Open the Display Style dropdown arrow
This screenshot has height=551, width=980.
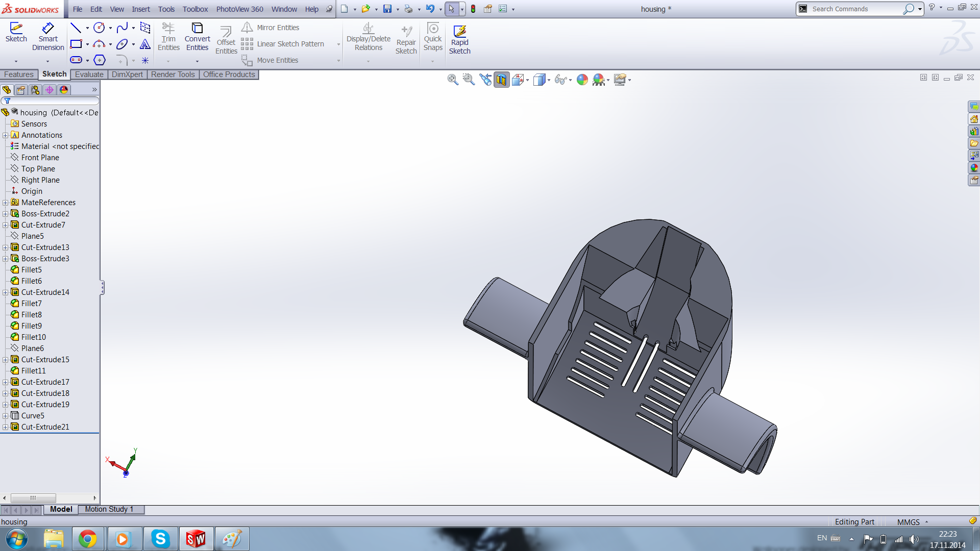click(x=549, y=80)
